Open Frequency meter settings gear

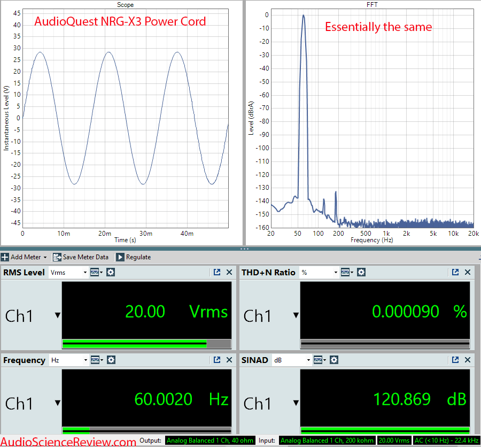point(111,360)
